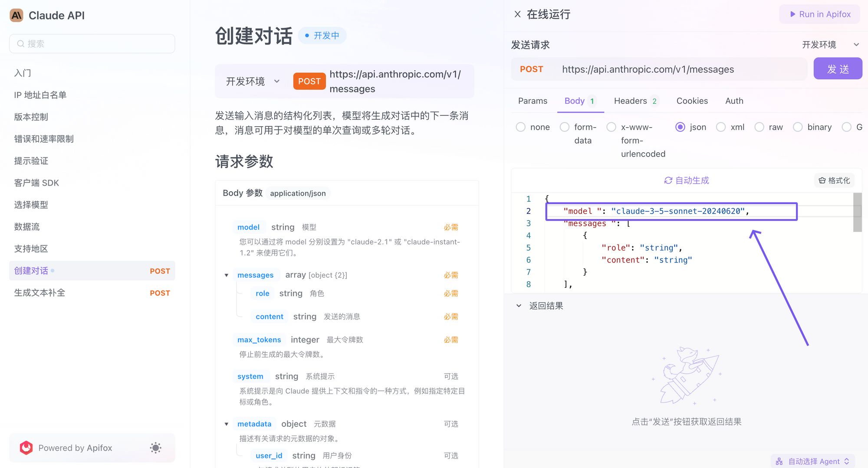Click the Anthropic Claude API logo icon
Viewport: 868px width, 468px height.
point(16,15)
